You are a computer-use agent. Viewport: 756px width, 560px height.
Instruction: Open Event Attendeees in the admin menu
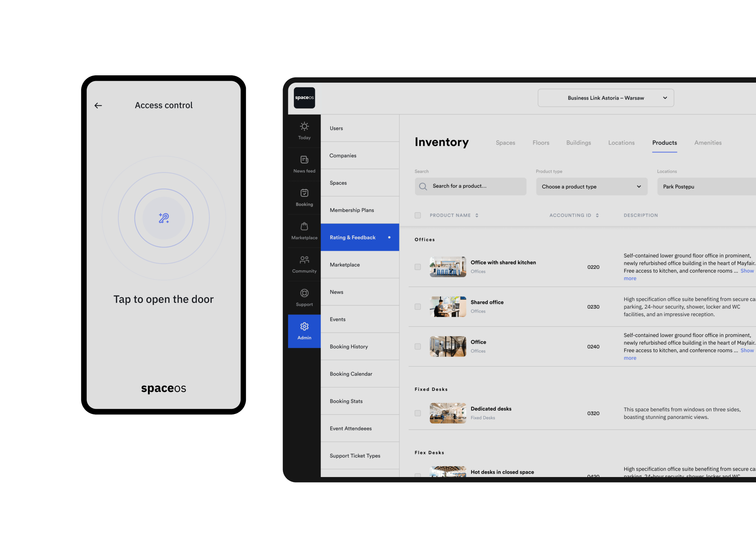pos(360,429)
